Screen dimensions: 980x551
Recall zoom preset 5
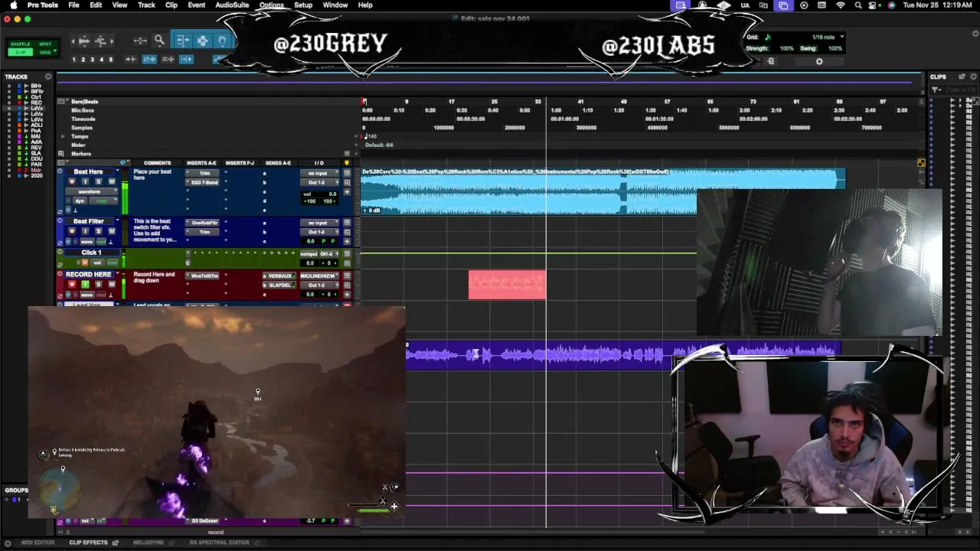point(110,60)
